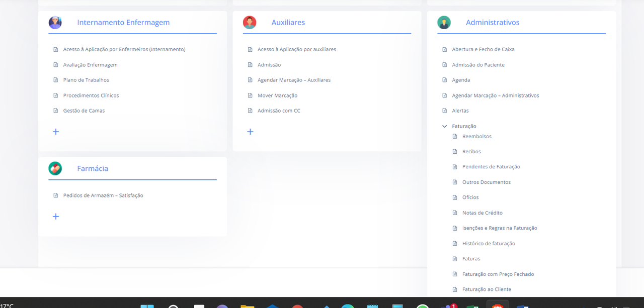Click the nurse avatar beside Internamento Enfermagem
This screenshot has height=308, width=644.
point(55,23)
